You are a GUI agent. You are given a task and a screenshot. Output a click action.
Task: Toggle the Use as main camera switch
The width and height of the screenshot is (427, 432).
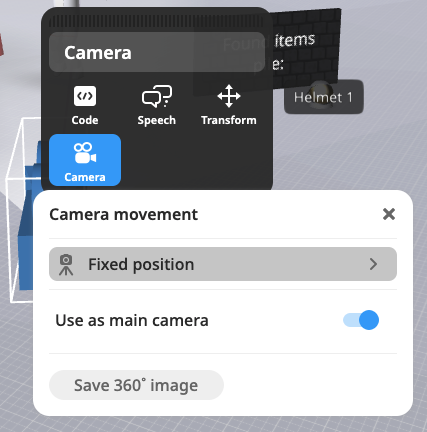pyautogui.click(x=361, y=320)
